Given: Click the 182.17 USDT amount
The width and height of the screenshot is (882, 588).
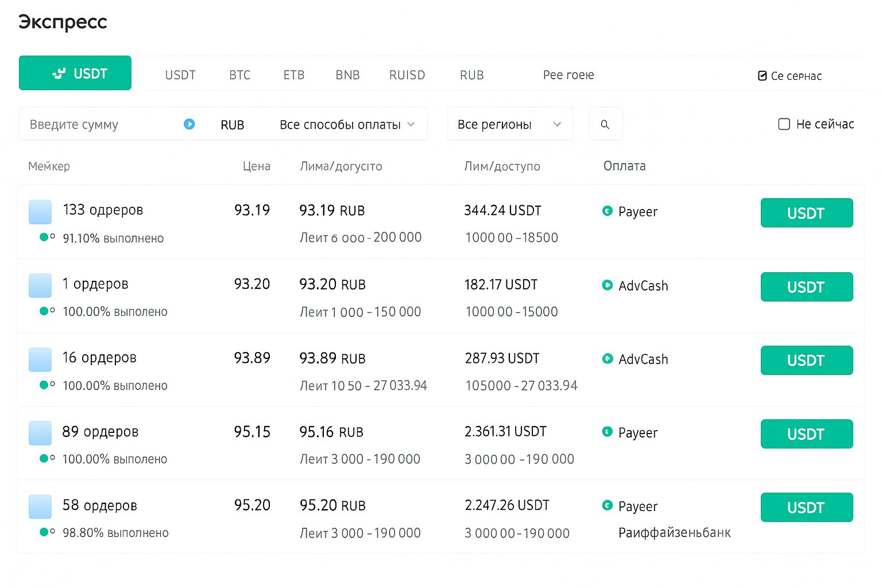Looking at the screenshot, I should pyautogui.click(x=501, y=284).
